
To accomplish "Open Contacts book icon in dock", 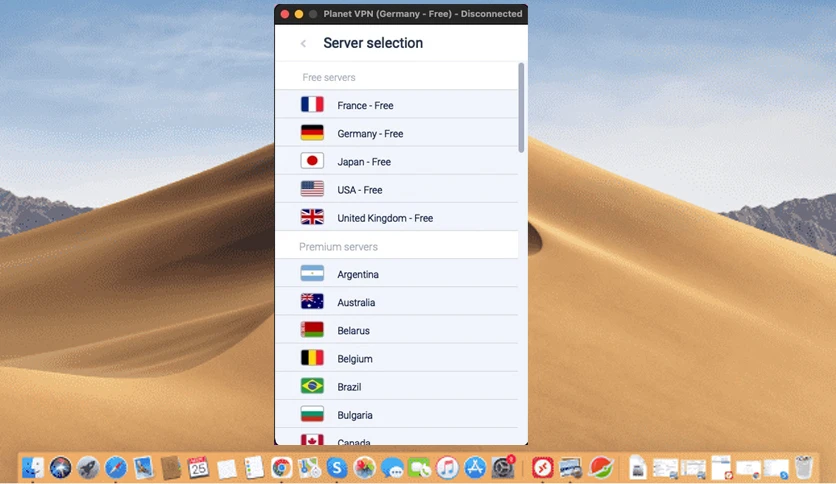I will point(171,468).
